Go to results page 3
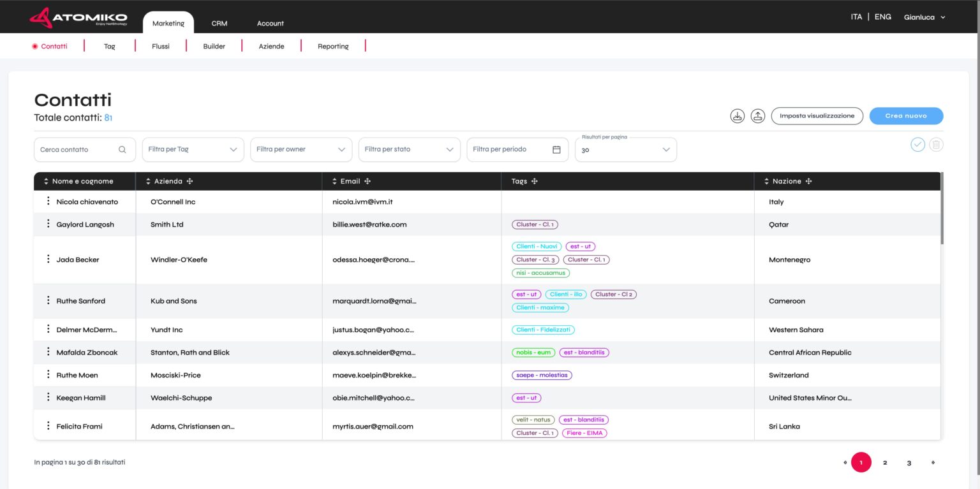 tap(909, 462)
